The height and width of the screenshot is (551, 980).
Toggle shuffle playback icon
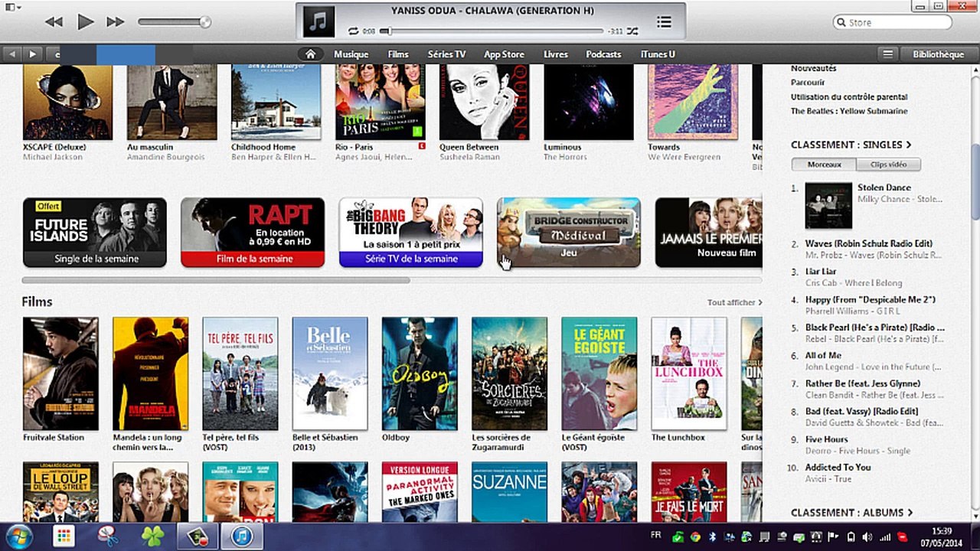(x=632, y=31)
